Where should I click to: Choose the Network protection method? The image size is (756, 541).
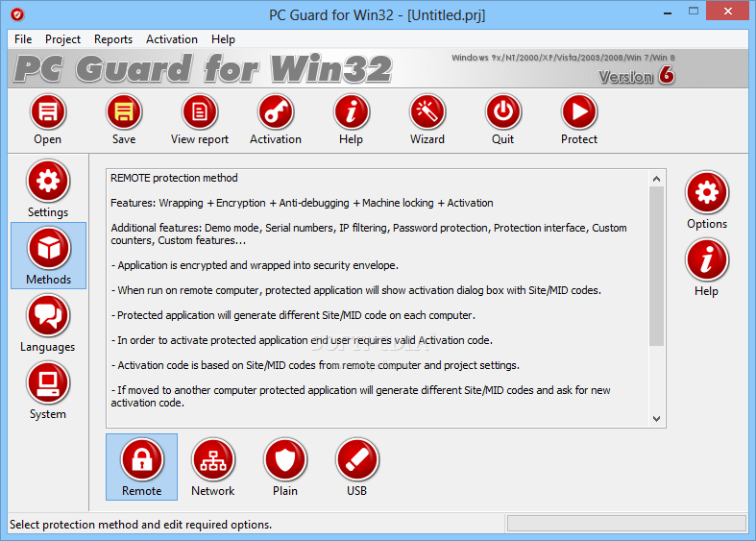coord(213,467)
